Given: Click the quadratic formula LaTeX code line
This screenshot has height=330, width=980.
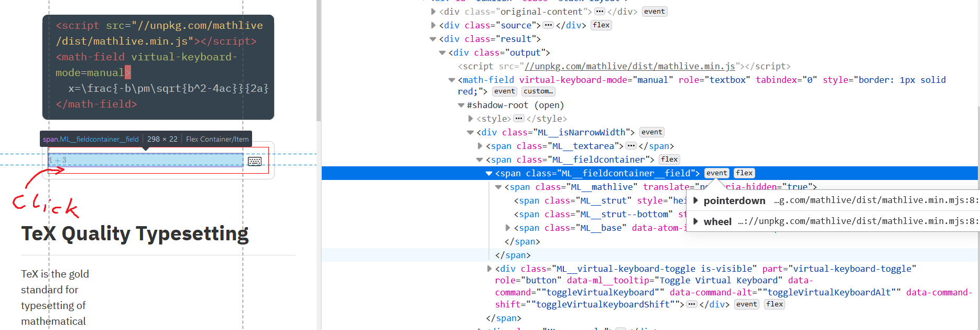Looking at the screenshot, I should click(x=168, y=88).
